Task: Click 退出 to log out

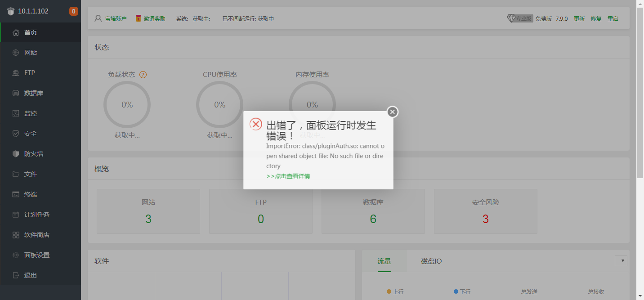Action: (x=40, y=275)
